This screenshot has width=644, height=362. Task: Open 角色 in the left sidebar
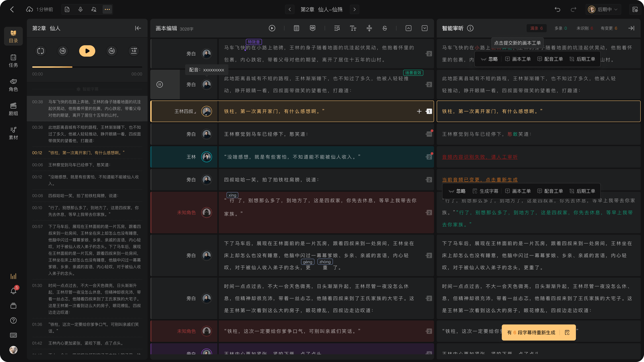[x=13, y=85]
